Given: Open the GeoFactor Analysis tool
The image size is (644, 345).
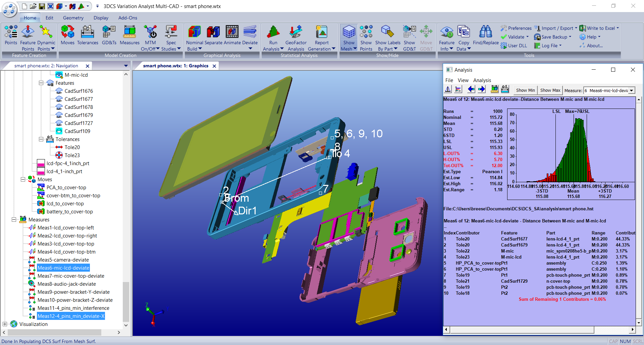Looking at the screenshot, I should pos(296,37).
